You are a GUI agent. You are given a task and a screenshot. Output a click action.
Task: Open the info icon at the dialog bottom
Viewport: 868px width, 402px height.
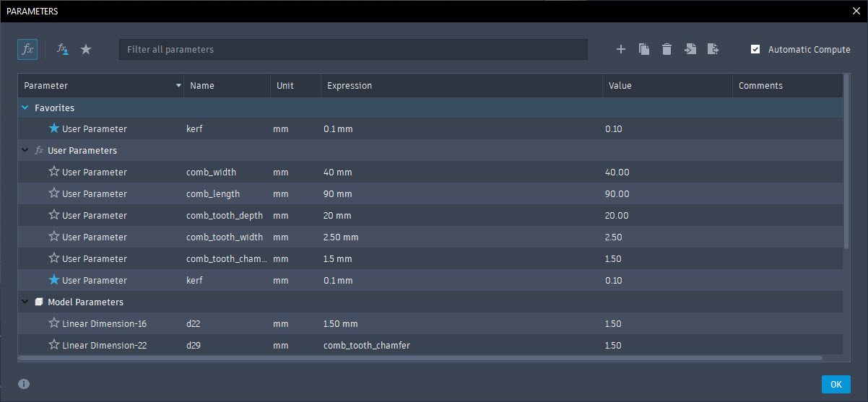(24, 384)
